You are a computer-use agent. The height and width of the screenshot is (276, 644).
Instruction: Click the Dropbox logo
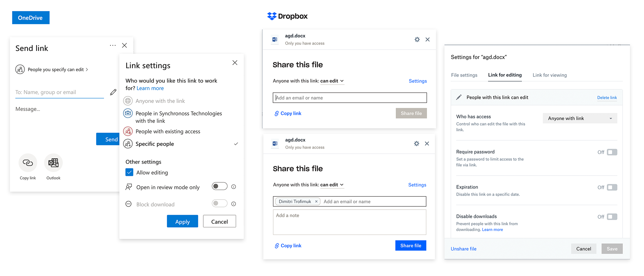[287, 16]
